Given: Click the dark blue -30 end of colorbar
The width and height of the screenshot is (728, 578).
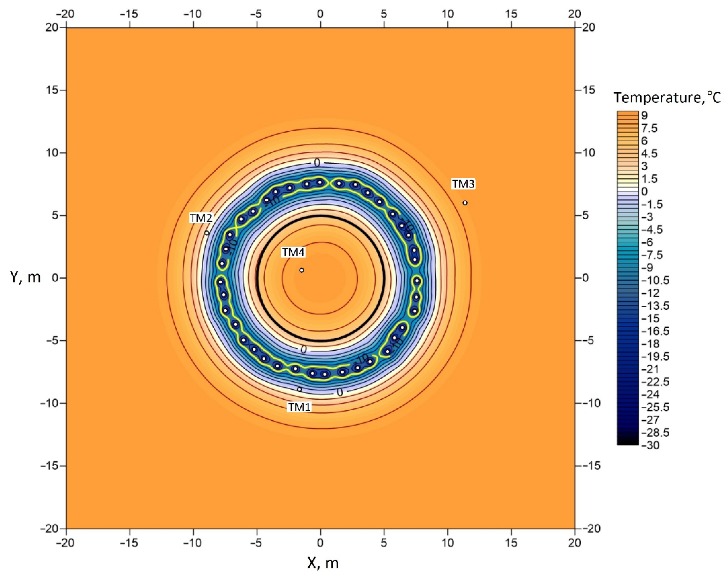Looking at the screenshot, I should pyautogui.click(x=628, y=442).
